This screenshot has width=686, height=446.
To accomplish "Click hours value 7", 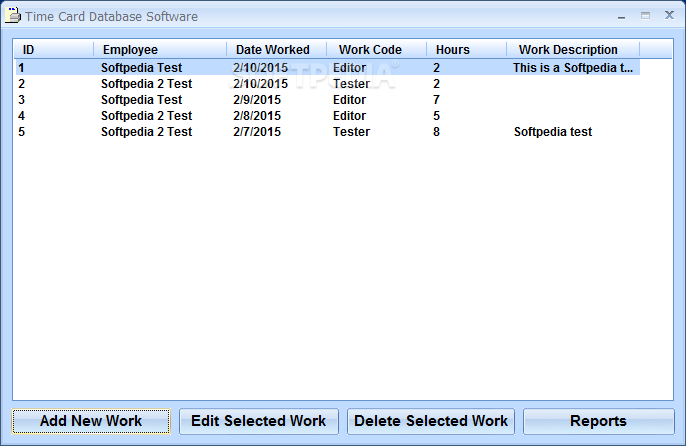I will pyautogui.click(x=436, y=100).
